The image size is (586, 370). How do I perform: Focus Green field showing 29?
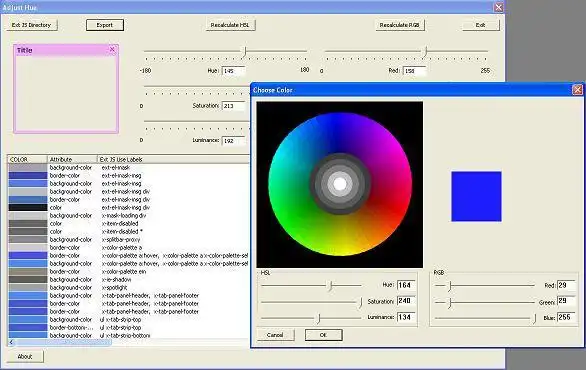click(x=566, y=301)
